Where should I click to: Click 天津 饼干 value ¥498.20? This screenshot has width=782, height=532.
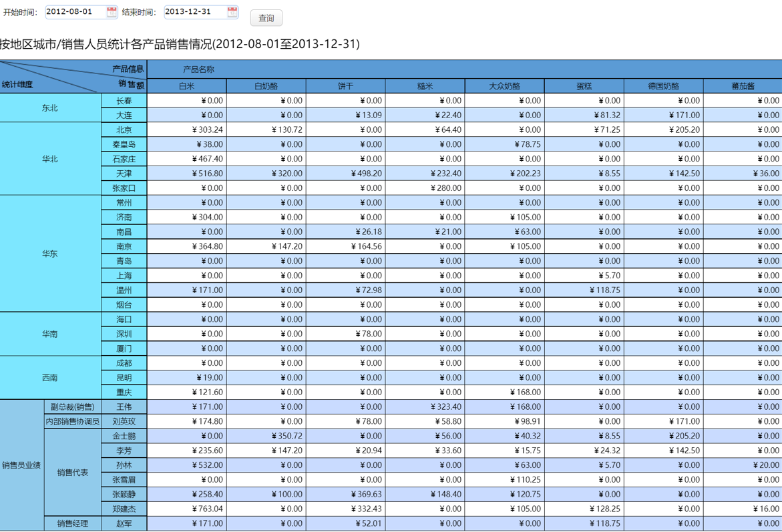[x=346, y=174]
